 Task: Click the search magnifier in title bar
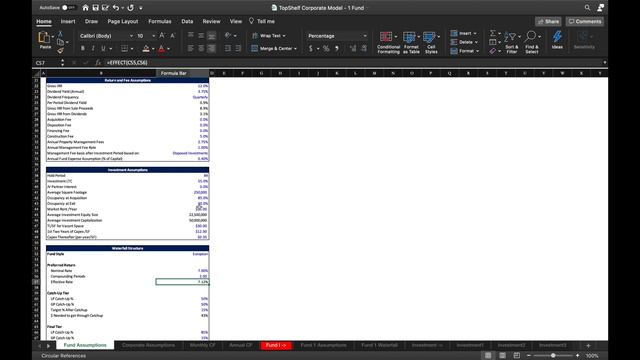click(587, 8)
